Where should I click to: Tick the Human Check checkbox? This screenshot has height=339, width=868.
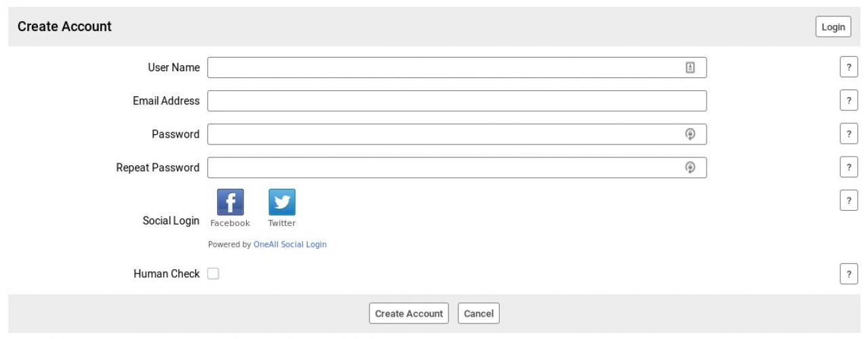pos(213,274)
